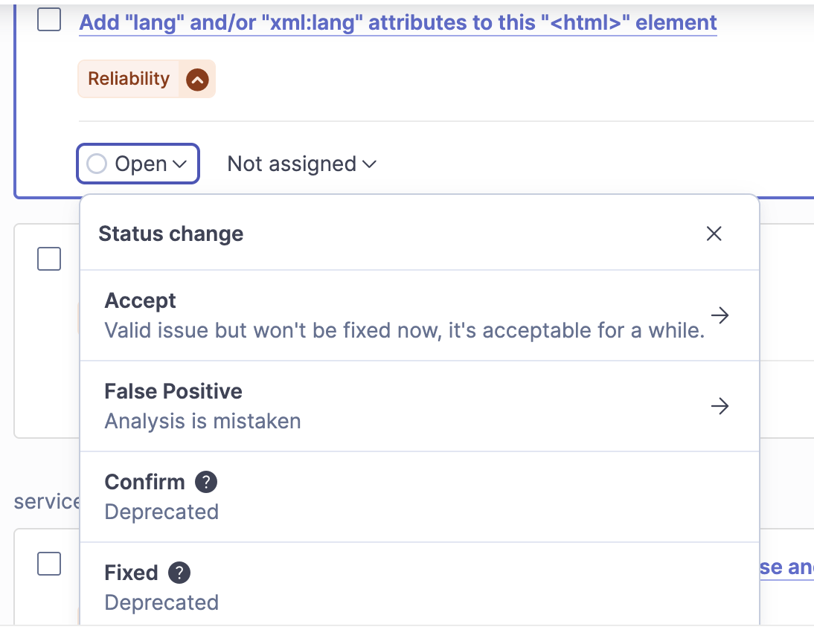The image size is (814, 644).
Task: Check the checkbox on the bottom issue card
Action: 49,564
